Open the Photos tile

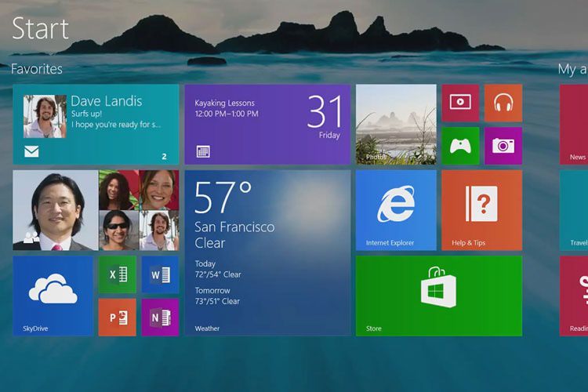396,124
